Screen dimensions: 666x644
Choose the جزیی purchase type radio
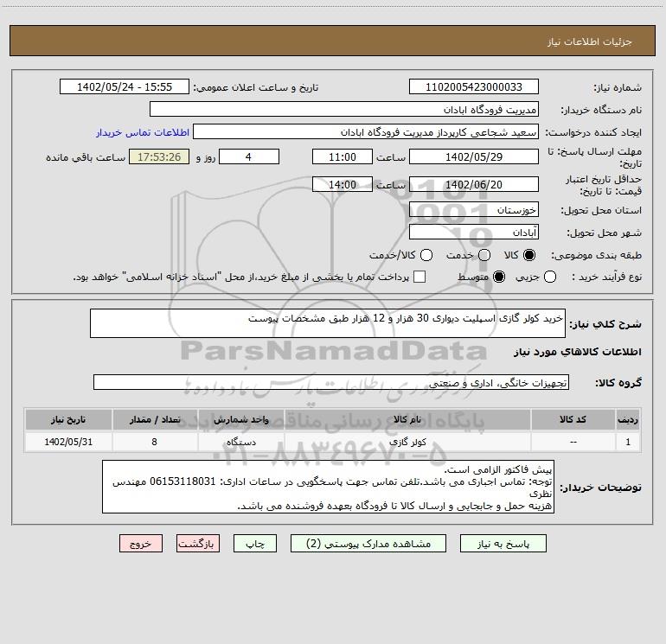[549, 277]
